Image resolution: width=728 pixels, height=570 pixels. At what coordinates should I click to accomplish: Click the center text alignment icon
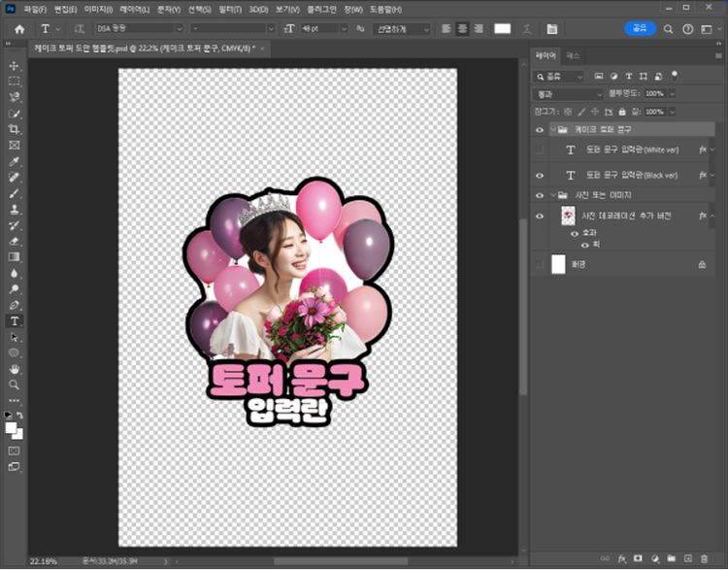(461, 29)
